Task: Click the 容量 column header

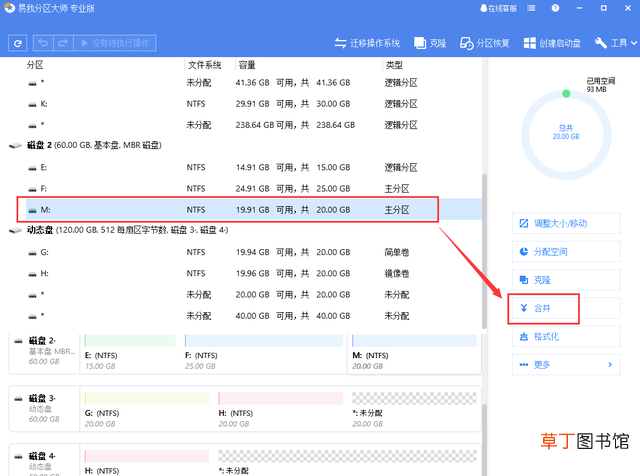Action: 247,65
